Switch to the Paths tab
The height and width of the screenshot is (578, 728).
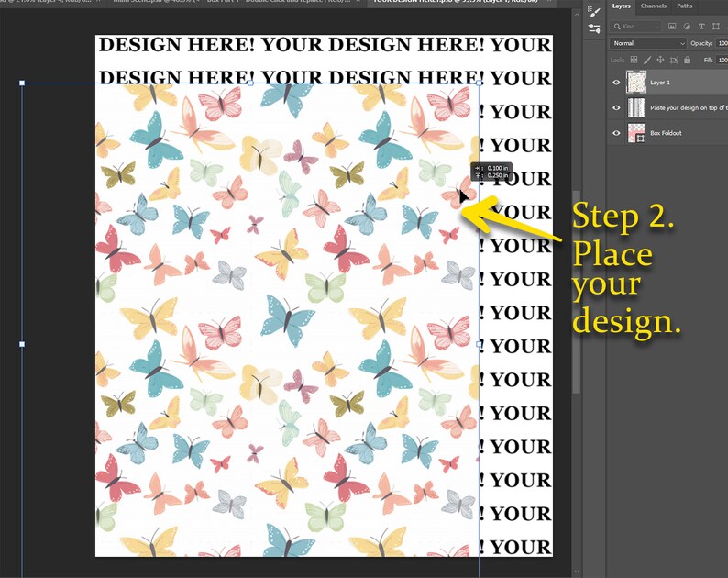[684, 6]
